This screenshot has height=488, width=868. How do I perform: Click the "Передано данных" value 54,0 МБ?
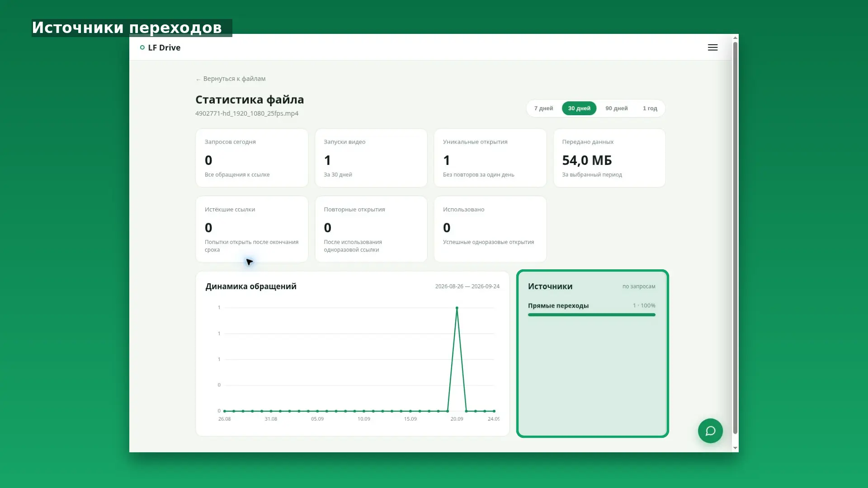pyautogui.click(x=587, y=160)
